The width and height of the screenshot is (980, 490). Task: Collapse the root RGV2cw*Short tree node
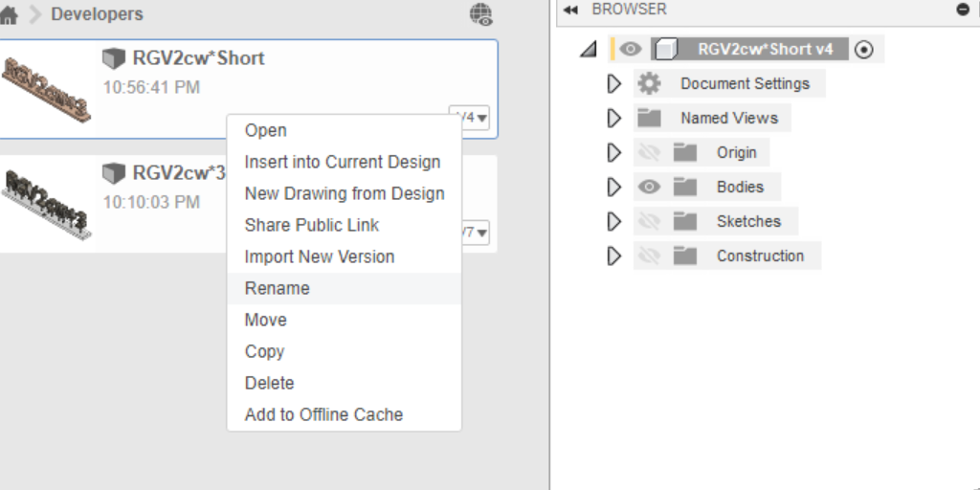tap(589, 50)
